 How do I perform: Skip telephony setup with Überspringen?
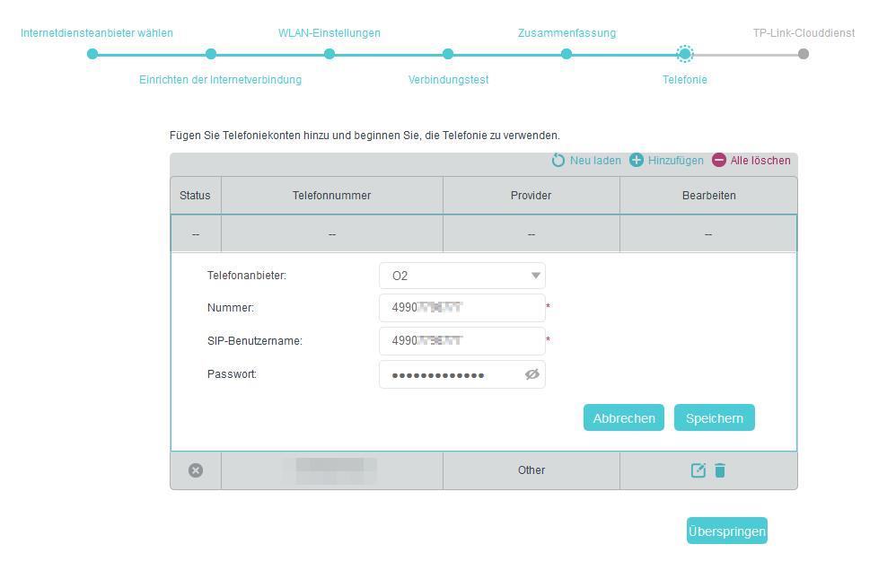pyautogui.click(x=726, y=531)
